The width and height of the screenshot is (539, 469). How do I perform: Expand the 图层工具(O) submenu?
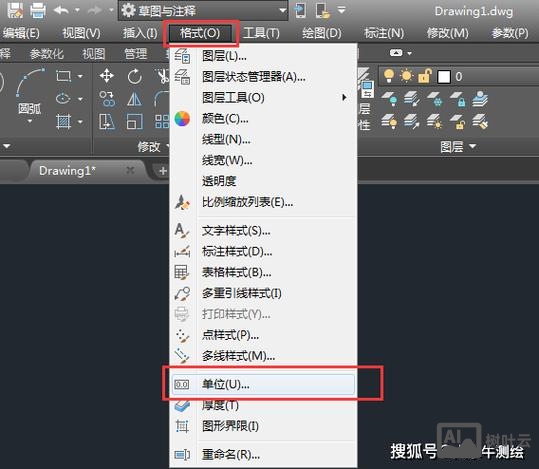click(x=263, y=98)
